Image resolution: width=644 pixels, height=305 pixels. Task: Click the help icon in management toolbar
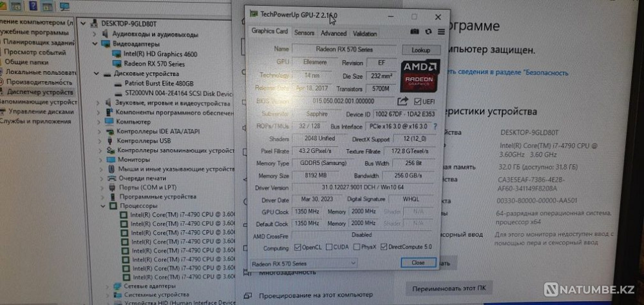33,6
